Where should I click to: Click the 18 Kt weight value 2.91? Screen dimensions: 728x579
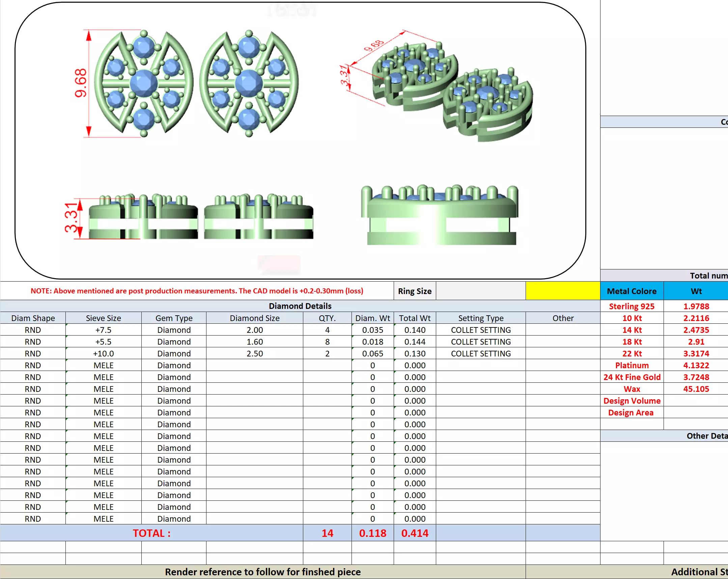click(696, 342)
